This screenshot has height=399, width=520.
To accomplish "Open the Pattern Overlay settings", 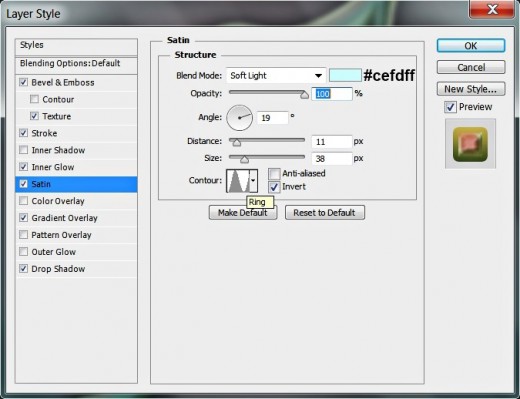I will tap(61, 235).
